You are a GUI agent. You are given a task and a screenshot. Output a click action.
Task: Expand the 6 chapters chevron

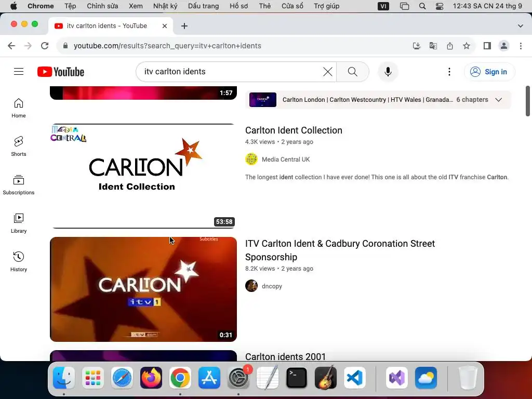coord(498,100)
